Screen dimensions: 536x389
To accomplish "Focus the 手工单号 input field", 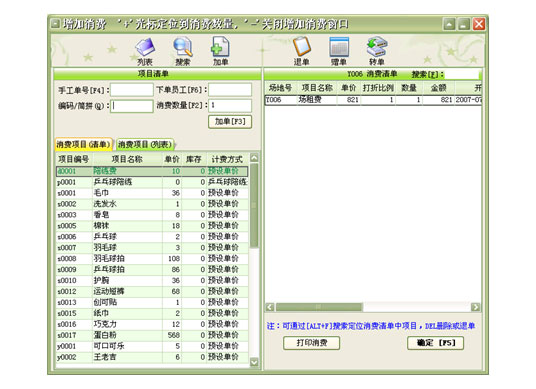I will click(x=132, y=90).
